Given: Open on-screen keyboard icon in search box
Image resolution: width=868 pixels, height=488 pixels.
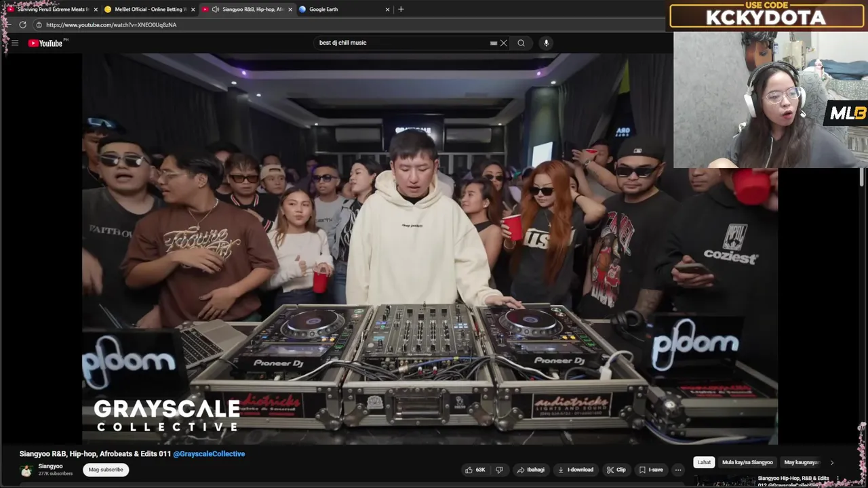Looking at the screenshot, I should 494,43.
